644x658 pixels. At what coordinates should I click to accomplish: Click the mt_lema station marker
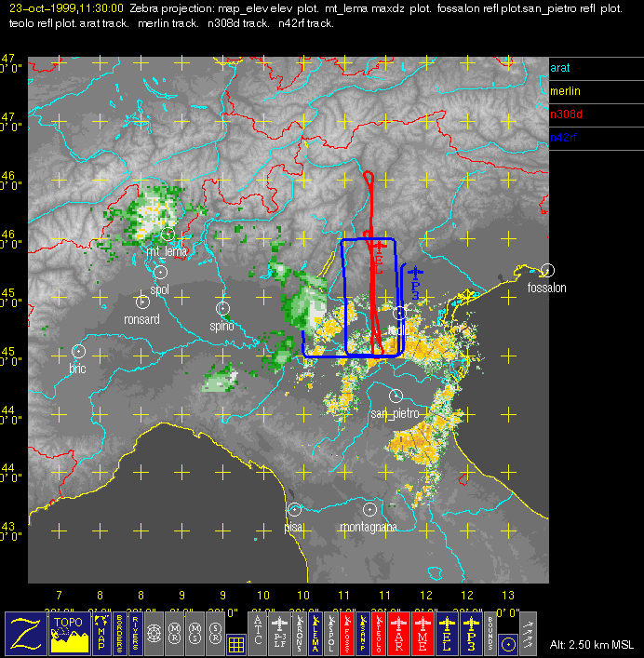tap(168, 234)
